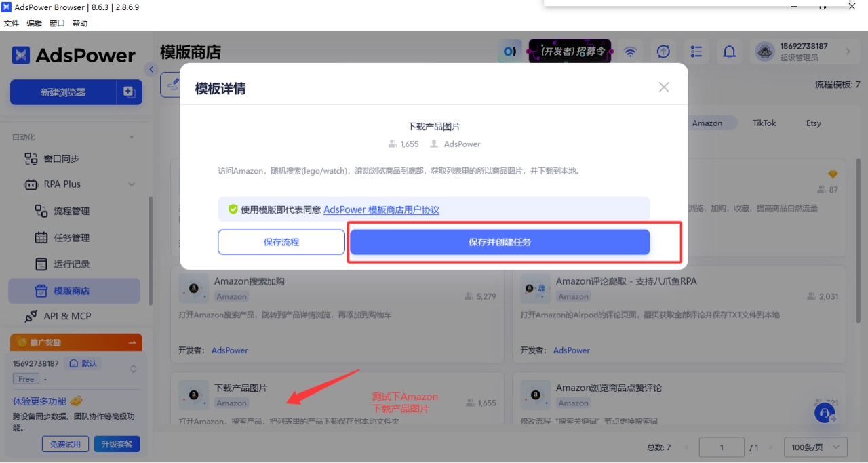Click the 保存流程 button
This screenshot has width=868, height=463.
281,242
